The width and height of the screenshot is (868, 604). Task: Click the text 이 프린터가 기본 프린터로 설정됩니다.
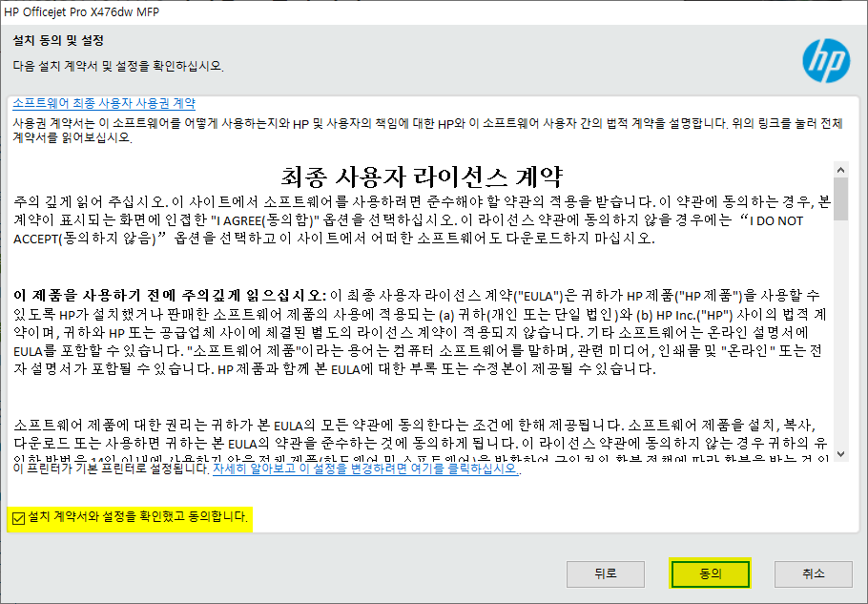112,469
